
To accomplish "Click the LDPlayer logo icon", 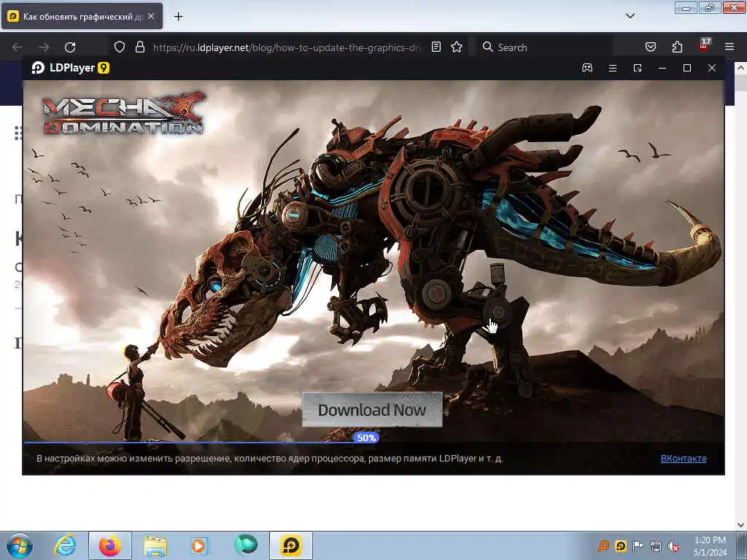I will coord(38,68).
